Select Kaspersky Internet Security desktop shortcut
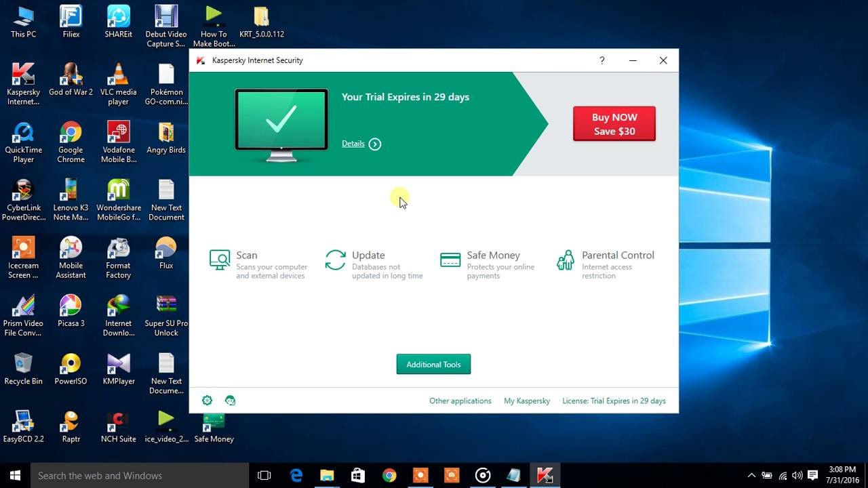This screenshot has height=488, width=868. (23, 84)
